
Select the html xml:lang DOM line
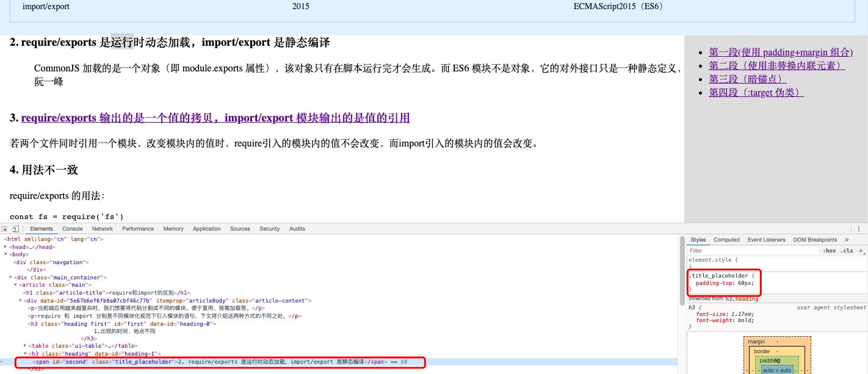pyautogui.click(x=53, y=239)
